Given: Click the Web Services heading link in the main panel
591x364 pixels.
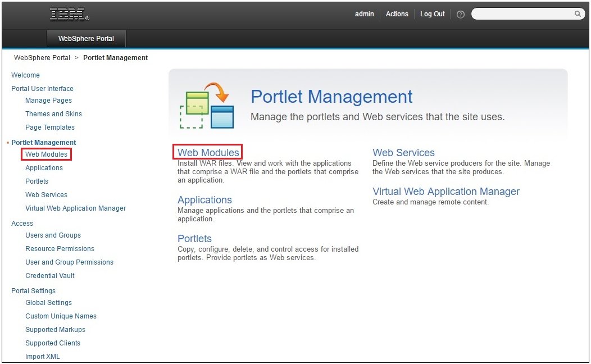Looking at the screenshot, I should (404, 152).
